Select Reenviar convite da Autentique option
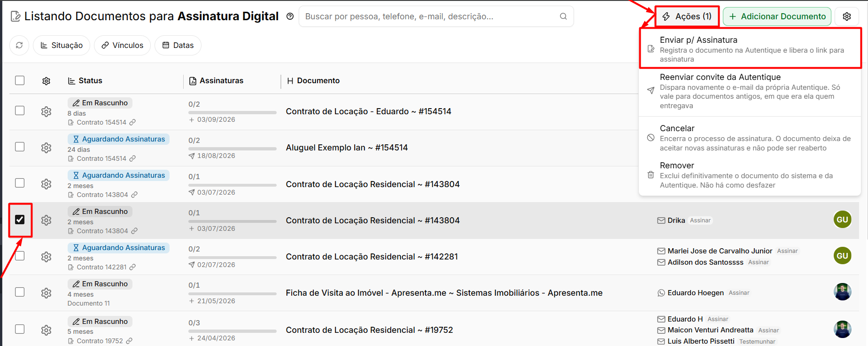868x346 pixels. pyautogui.click(x=750, y=91)
